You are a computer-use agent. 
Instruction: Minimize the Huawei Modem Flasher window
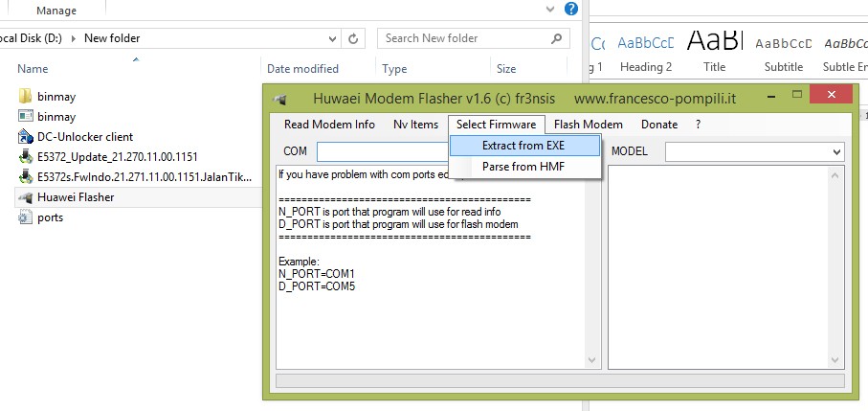[772, 95]
